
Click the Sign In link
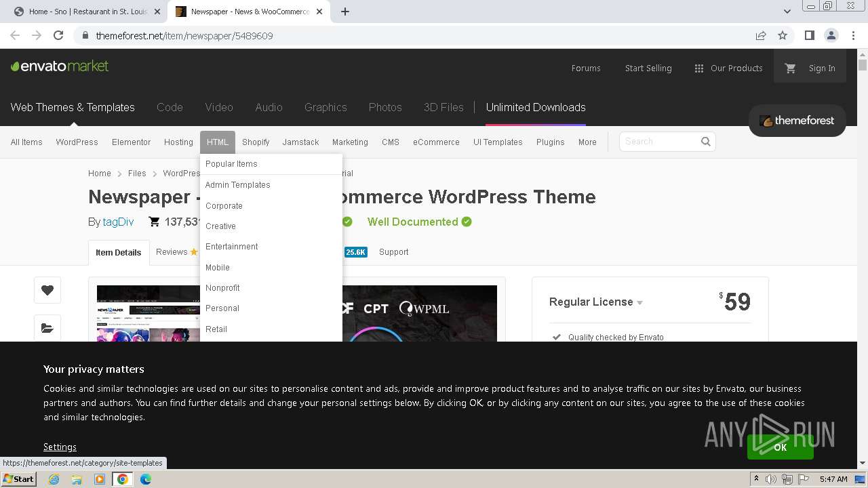coord(822,68)
